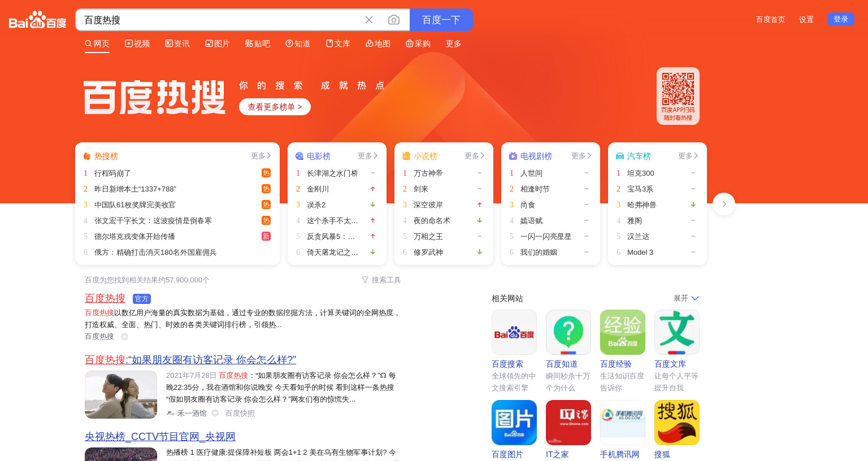Viewport: 868px width, 461px height.
Task: Click the 汽车榜 car icon
Action: pos(620,156)
